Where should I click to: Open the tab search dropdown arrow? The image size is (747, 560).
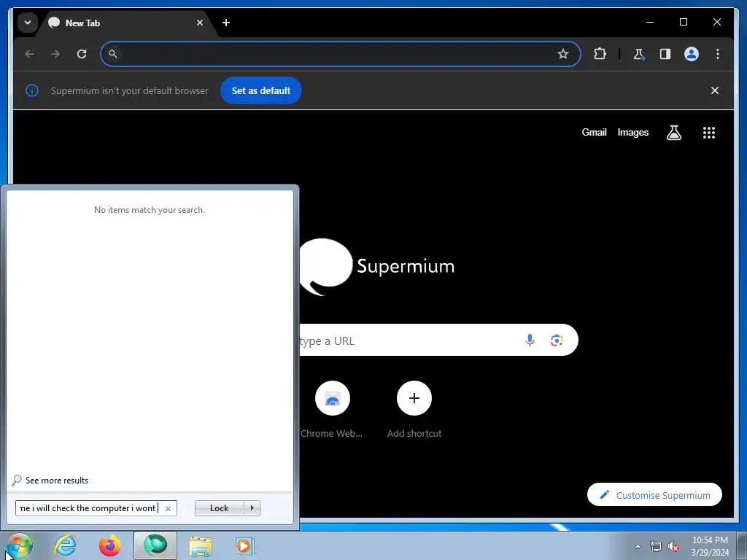28,23
